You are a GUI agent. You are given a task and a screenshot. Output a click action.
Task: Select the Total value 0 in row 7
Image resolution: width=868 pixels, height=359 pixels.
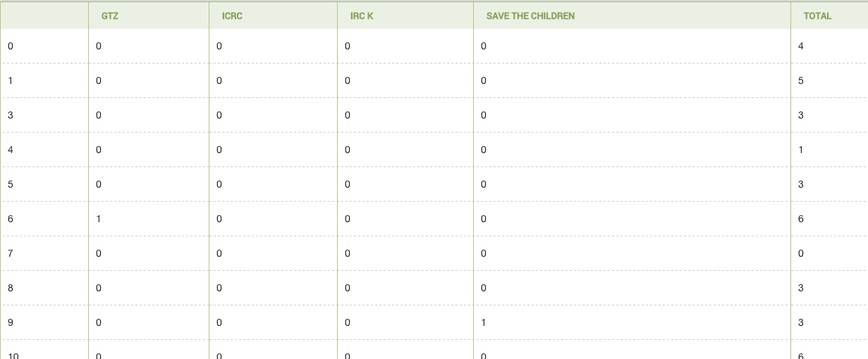coord(801,254)
